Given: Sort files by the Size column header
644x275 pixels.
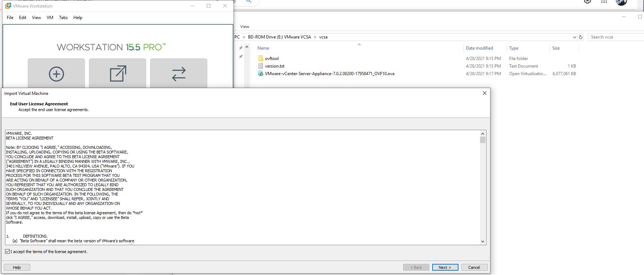Looking at the screenshot, I should coord(556,48).
